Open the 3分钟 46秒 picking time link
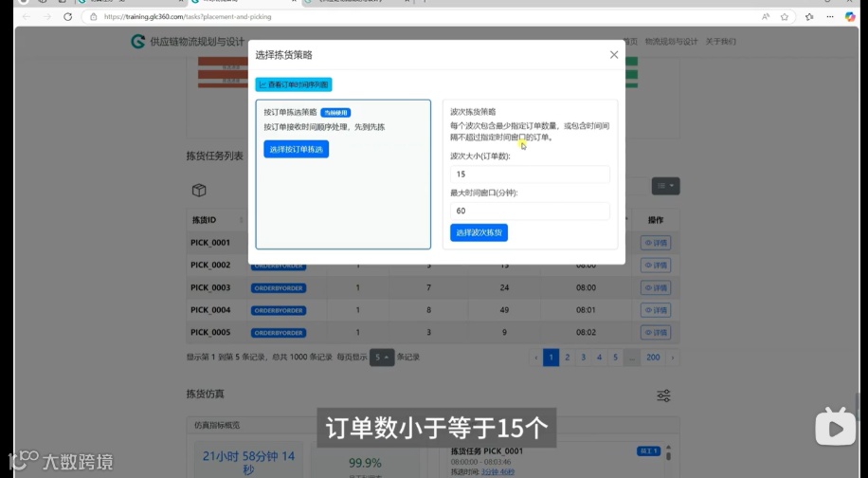 pos(497,472)
